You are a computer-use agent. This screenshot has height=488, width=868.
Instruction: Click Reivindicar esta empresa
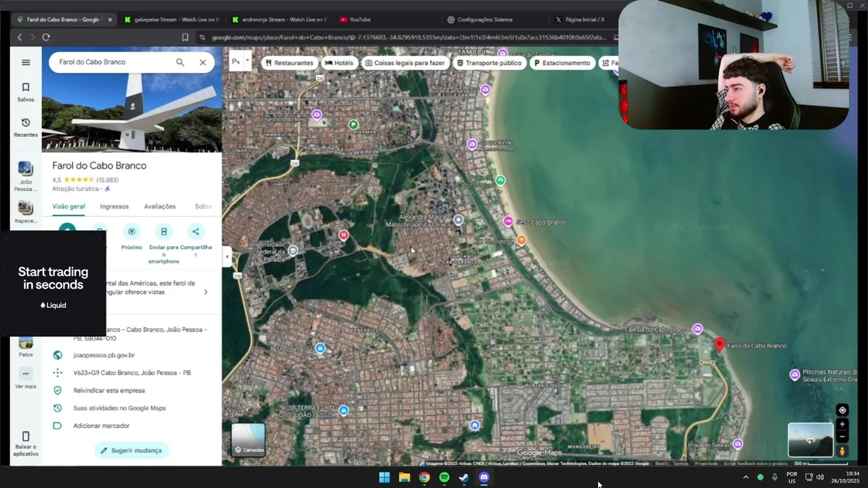(x=108, y=390)
